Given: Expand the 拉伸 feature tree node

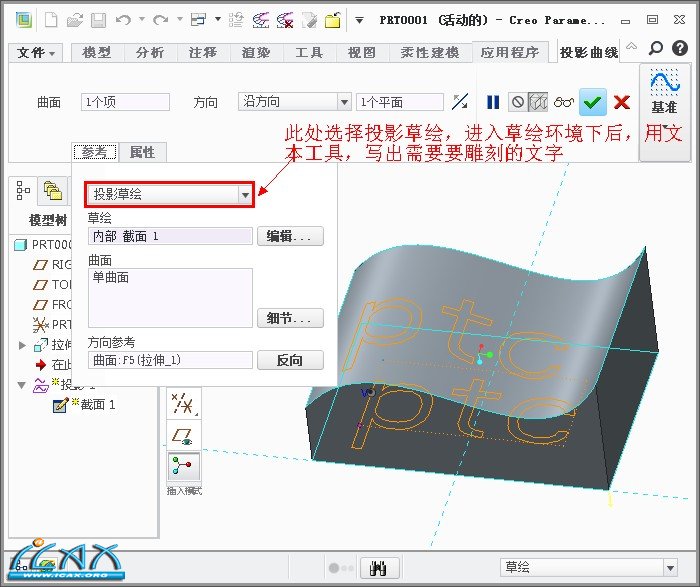Looking at the screenshot, I should tap(22, 345).
